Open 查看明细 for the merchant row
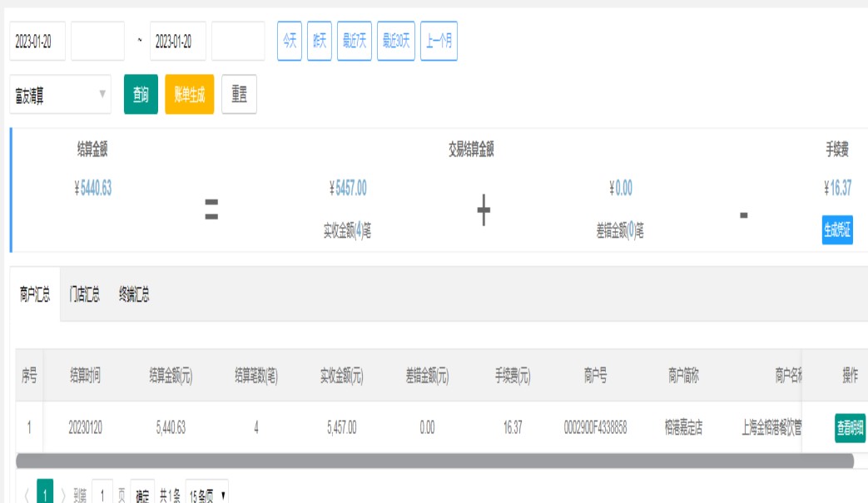The image size is (868, 503). point(850,427)
